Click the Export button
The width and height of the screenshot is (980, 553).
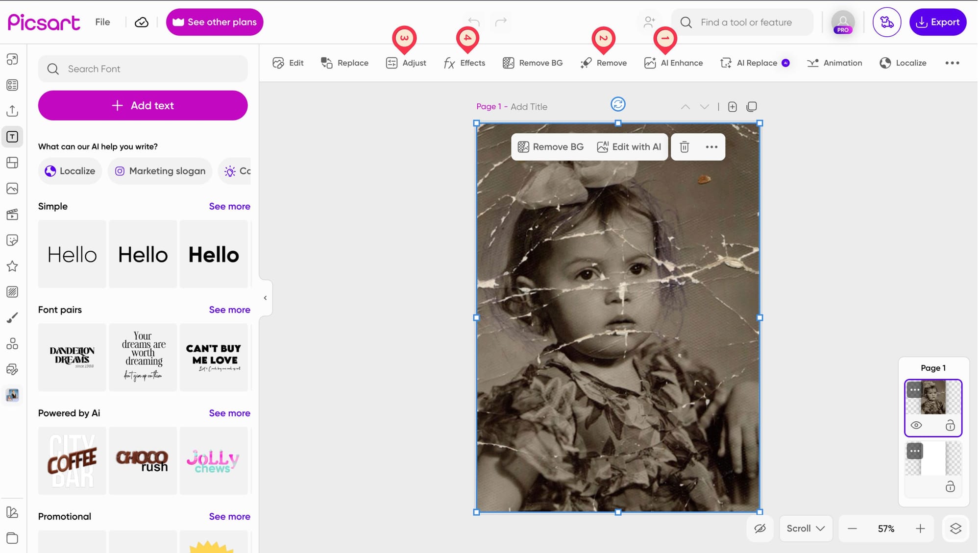[938, 22]
